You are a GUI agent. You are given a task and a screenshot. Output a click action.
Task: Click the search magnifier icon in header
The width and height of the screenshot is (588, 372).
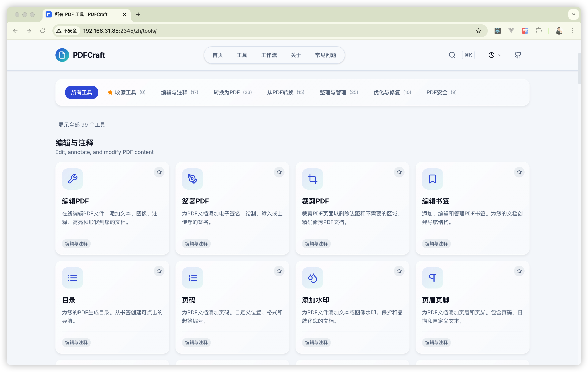click(452, 55)
